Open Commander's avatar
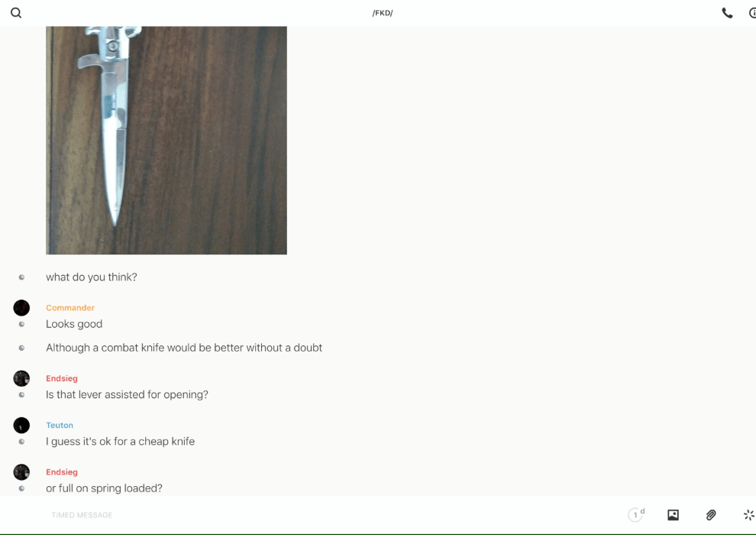The height and width of the screenshot is (535, 756). coord(21,308)
